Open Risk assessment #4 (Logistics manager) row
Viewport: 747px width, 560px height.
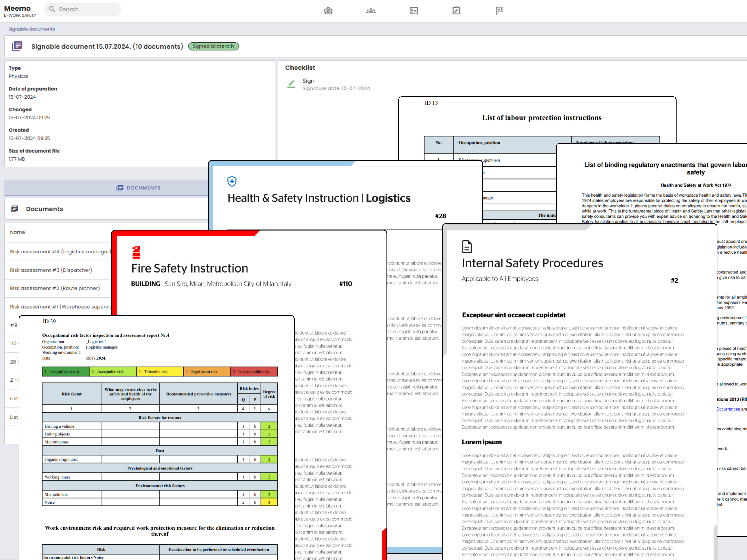(x=60, y=251)
